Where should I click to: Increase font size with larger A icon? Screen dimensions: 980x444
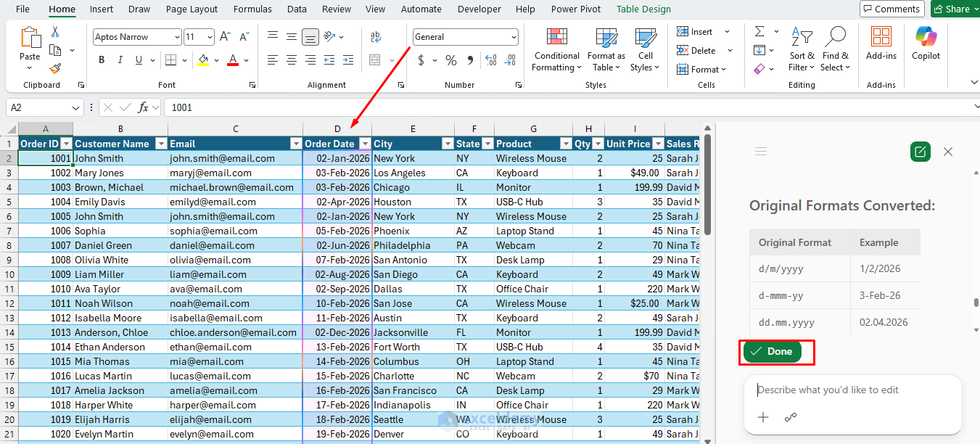[225, 36]
